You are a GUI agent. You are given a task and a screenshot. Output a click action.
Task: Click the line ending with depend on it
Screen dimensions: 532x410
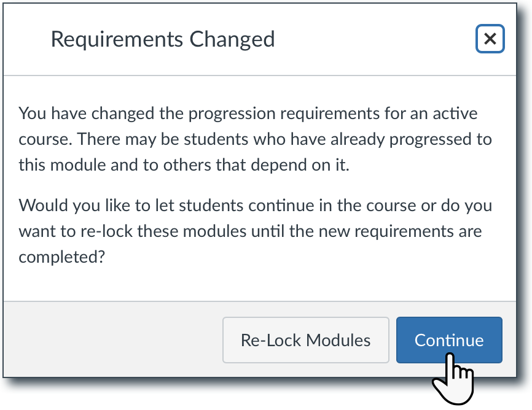184,165
